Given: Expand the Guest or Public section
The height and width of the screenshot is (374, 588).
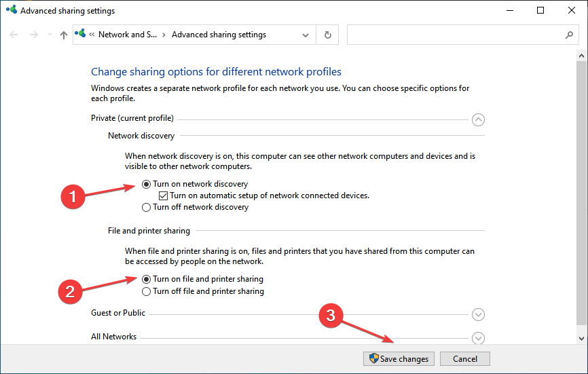Looking at the screenshot, I should [x=478, y=314].
